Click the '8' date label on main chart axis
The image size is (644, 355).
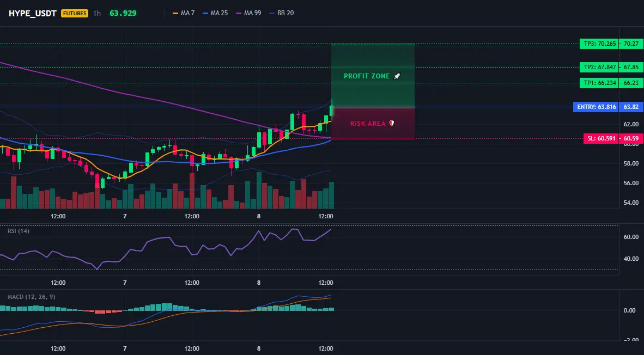(259, 216)
